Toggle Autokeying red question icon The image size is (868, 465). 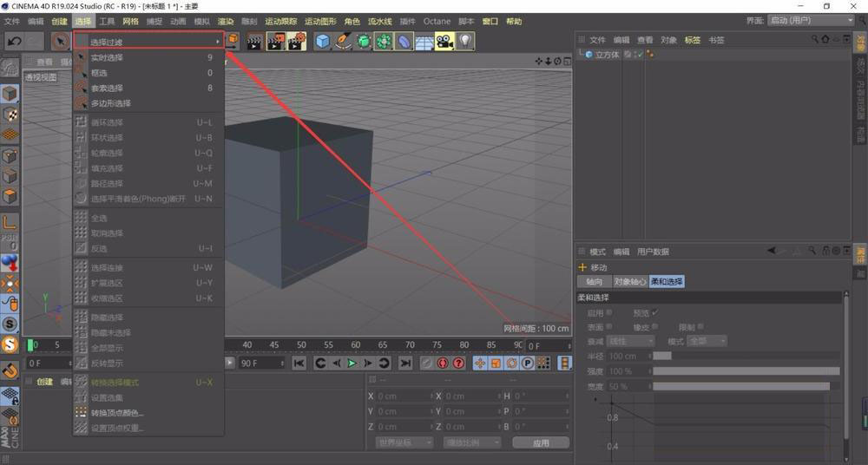458,363
